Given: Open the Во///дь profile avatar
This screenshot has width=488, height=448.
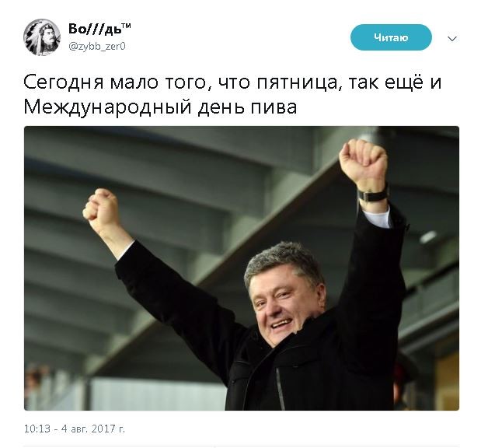Looking at the screenshot, I should (42, 37).
